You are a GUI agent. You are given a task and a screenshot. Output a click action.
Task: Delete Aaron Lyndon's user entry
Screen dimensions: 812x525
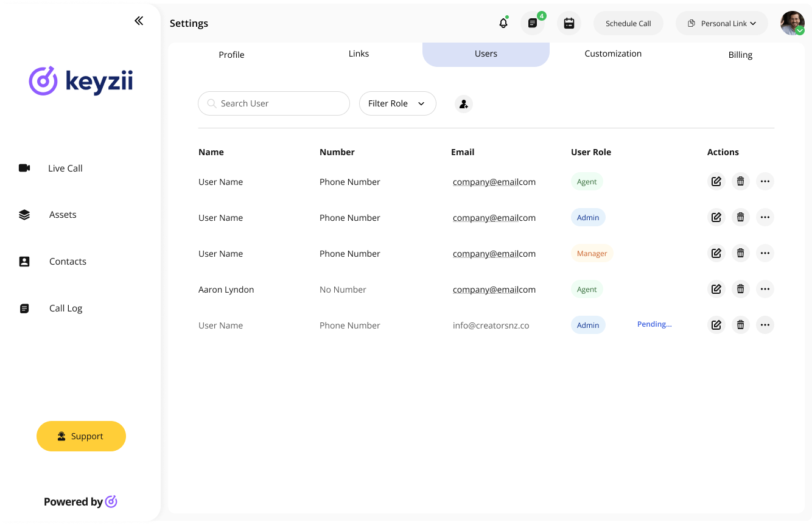(x=741, y=289)
